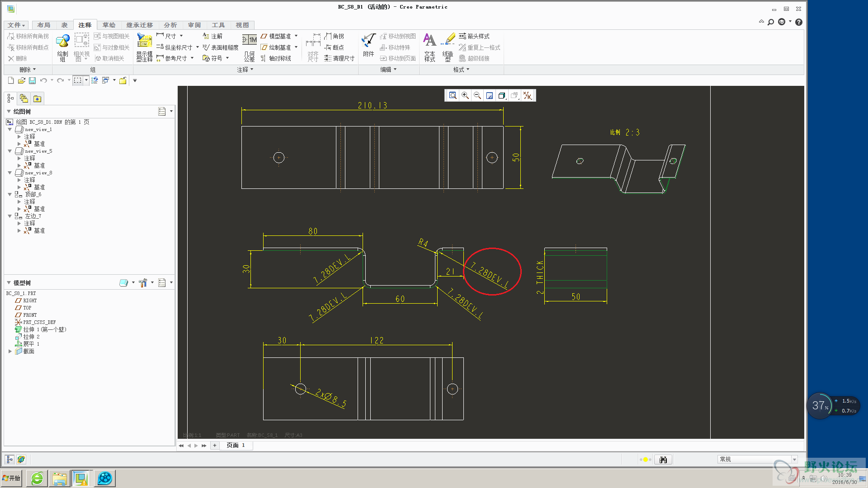Image resolution: width=868 pixels, height=488 pixels.
Task: Select the 箭头样式 (arrow style) command
Action: pos(474,36)
